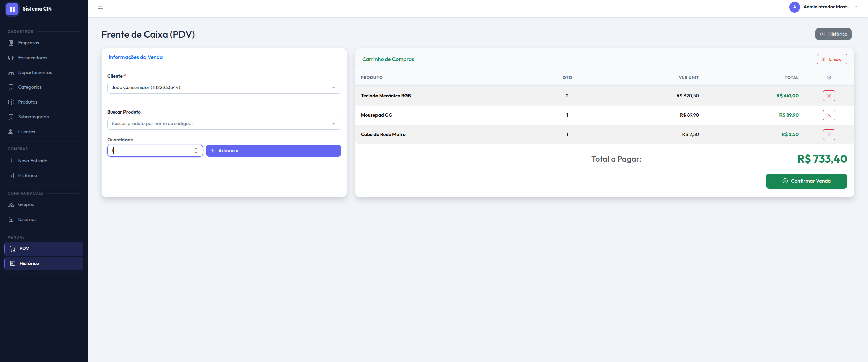
Task: Click Confirmar Venda button
Action: [806, 181]
